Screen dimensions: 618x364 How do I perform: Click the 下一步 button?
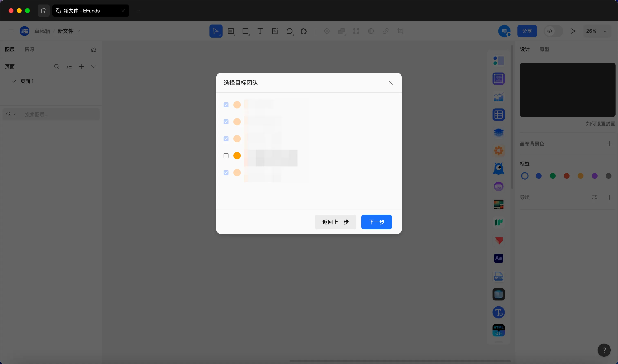pyautogui.click(x=376, y=222)
